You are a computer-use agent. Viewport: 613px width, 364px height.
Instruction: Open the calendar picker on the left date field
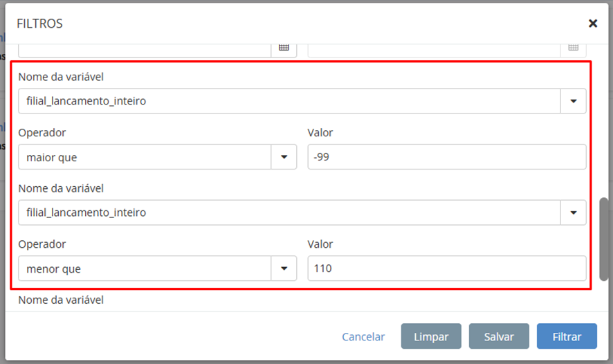(284, 48)
